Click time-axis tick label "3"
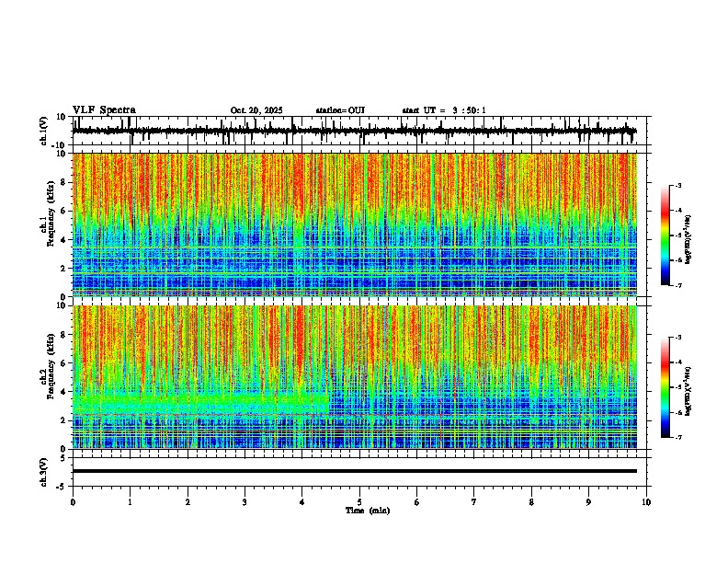Screen dimensions: 728x563 coord(245,502)
